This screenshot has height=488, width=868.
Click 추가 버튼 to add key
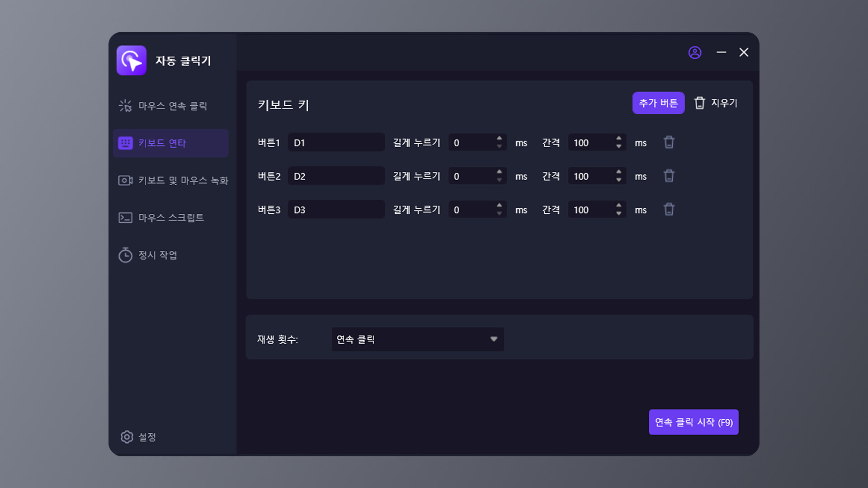pos(658,103)
